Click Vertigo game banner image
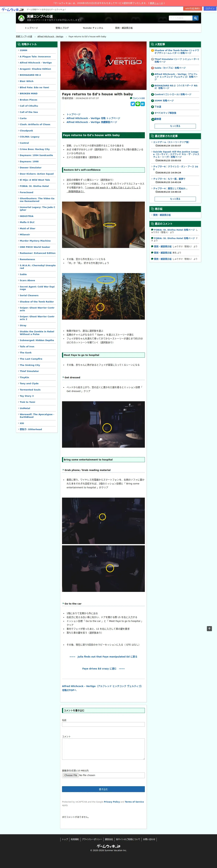This screenshot has width=217, height=868. coord(103,65)
